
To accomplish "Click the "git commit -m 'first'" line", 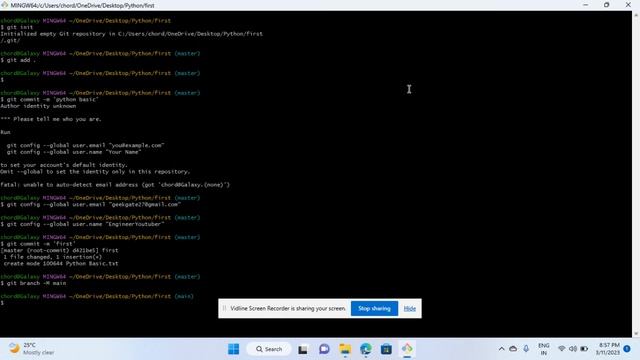I will 38,244.
